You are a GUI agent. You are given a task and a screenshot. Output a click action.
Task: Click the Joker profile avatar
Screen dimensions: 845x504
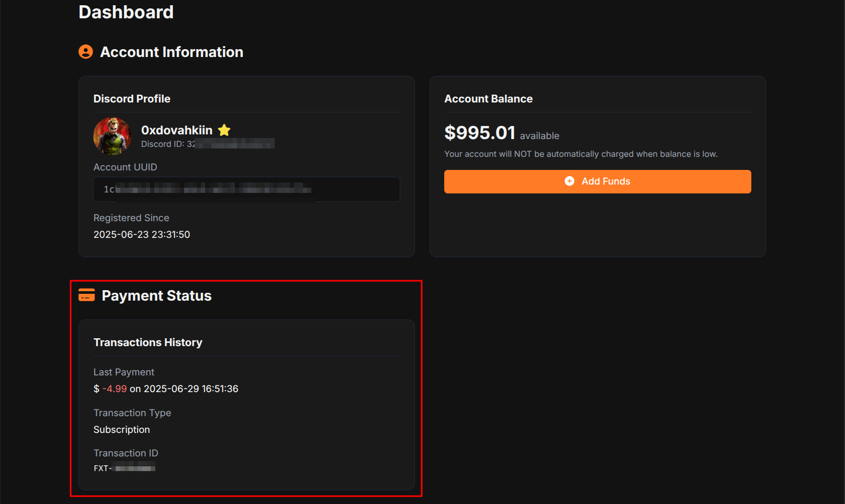click(112, 136)
